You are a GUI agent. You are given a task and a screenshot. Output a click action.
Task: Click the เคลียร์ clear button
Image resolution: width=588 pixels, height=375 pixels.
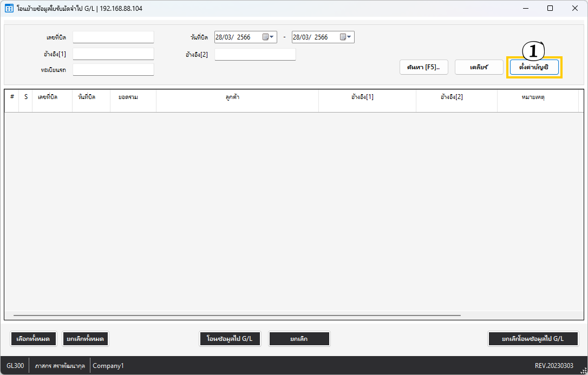pos(479,67)
